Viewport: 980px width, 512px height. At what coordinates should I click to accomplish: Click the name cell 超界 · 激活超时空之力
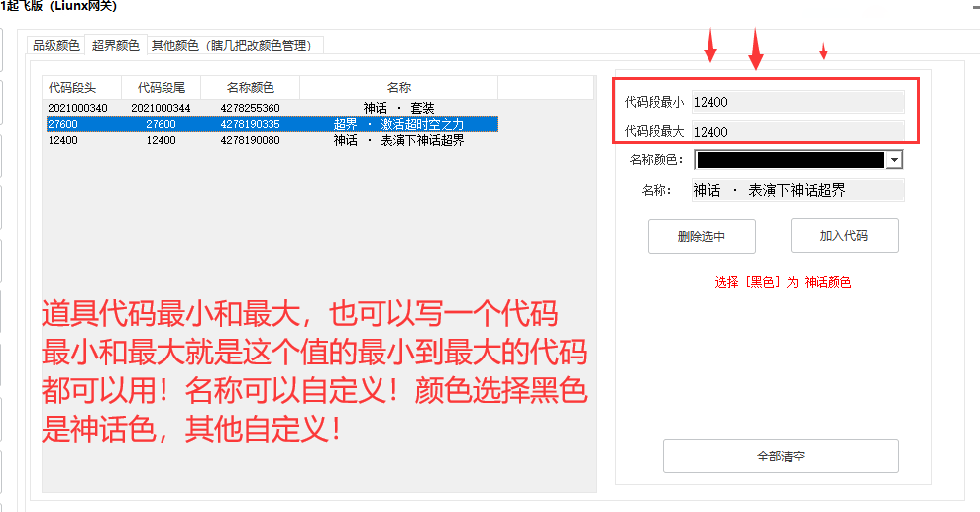point(398,124)
